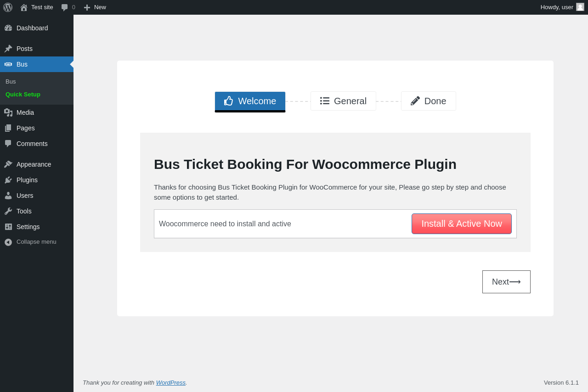The image size is (588, 392).
Task: Click the Plugins plug icon
Action: click(x=8, y=180)
